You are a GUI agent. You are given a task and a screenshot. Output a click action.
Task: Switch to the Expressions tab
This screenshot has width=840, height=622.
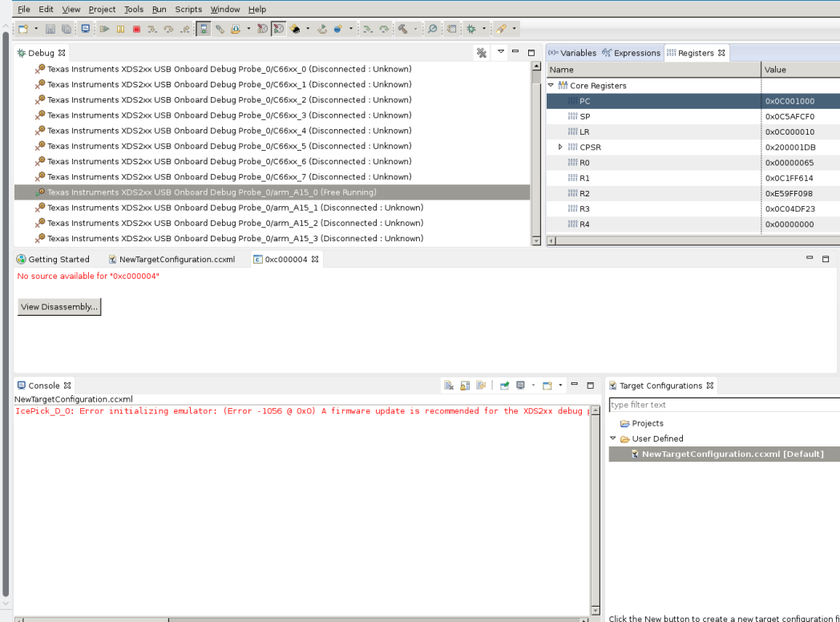pos(631,53)
